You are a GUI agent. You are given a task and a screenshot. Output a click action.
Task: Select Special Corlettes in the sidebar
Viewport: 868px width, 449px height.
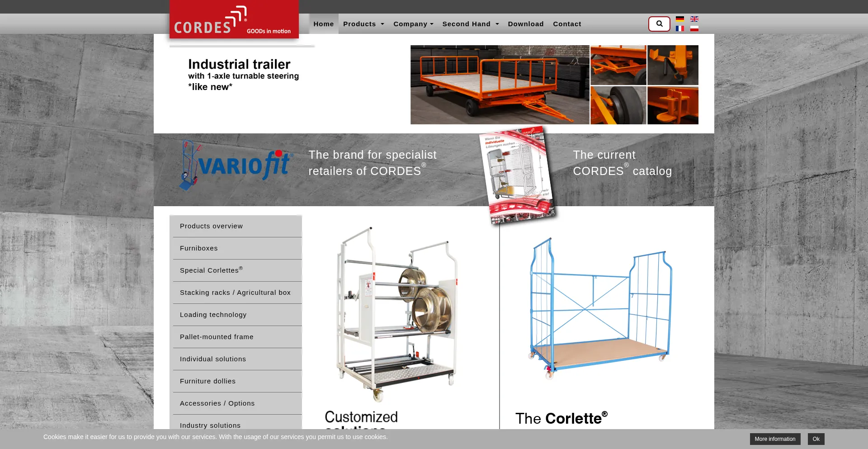tap(237, 270)
